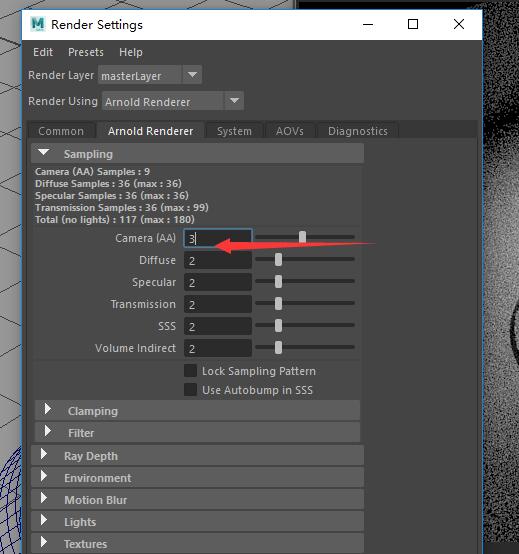Open the Presets menu

tap(86, 52)
